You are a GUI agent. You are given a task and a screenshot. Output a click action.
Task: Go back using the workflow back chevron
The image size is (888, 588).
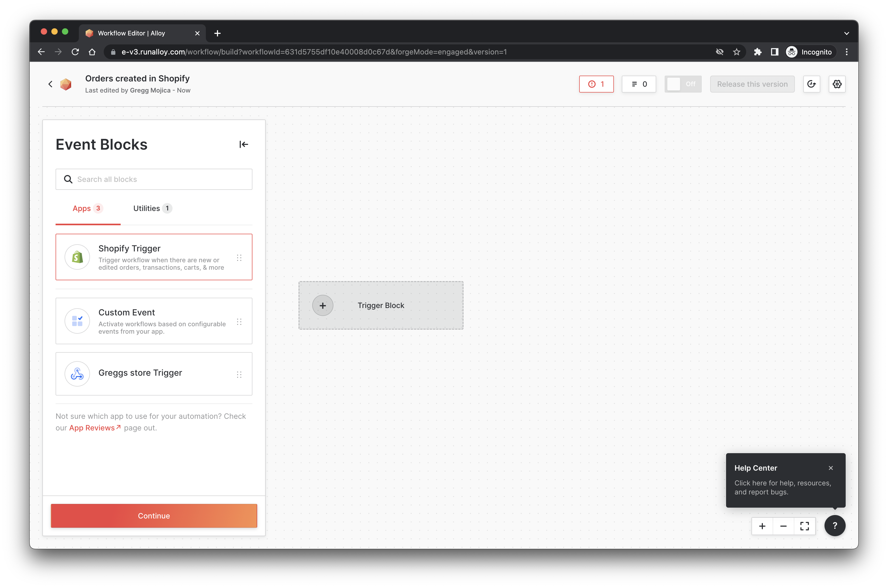coord(50,84)
